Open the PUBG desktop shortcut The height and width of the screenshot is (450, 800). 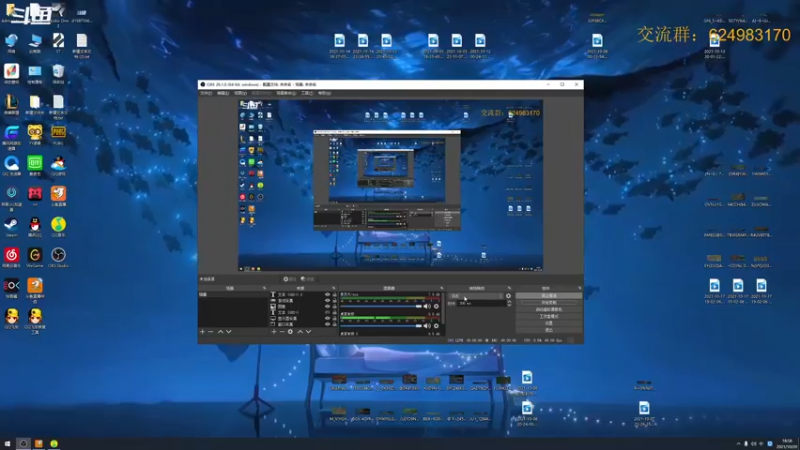point(58,135)
